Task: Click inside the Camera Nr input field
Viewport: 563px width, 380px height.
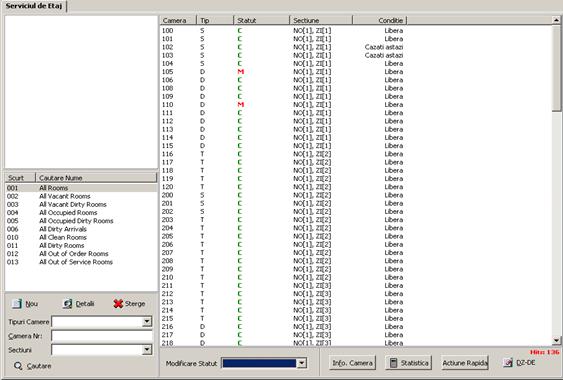Action: click(102, 336)
